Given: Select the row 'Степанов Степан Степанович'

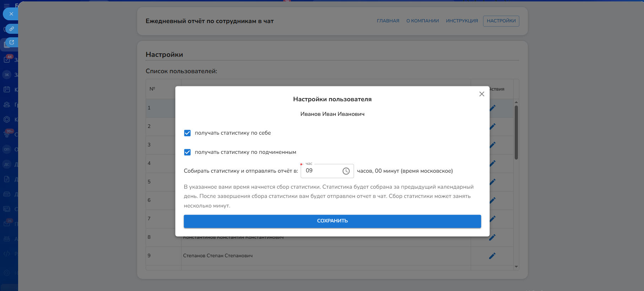Looking at the screenshot, I should tap(329, 256).
